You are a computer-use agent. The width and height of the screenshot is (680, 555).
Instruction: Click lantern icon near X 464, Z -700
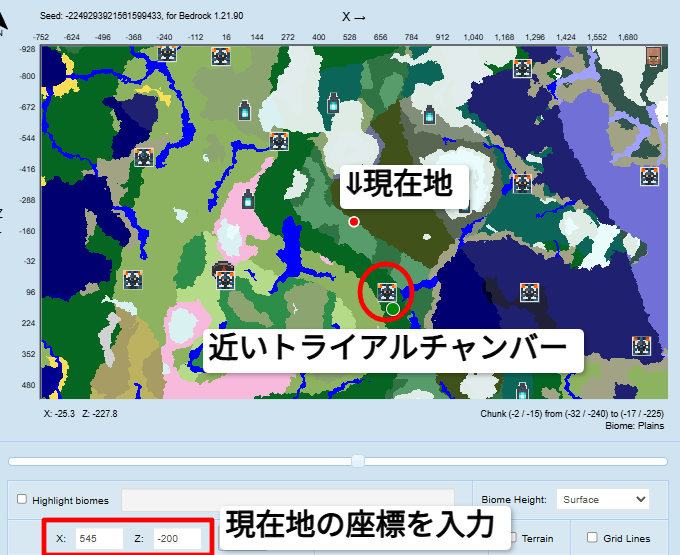333,103
